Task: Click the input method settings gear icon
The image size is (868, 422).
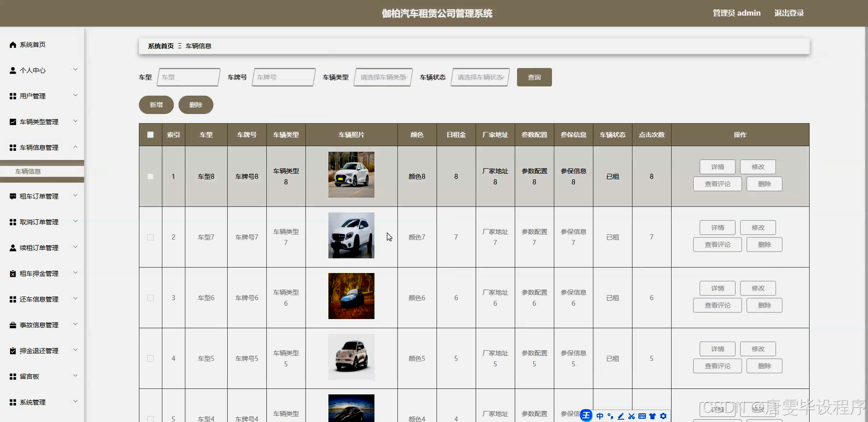Action: (x=663, y=416)
